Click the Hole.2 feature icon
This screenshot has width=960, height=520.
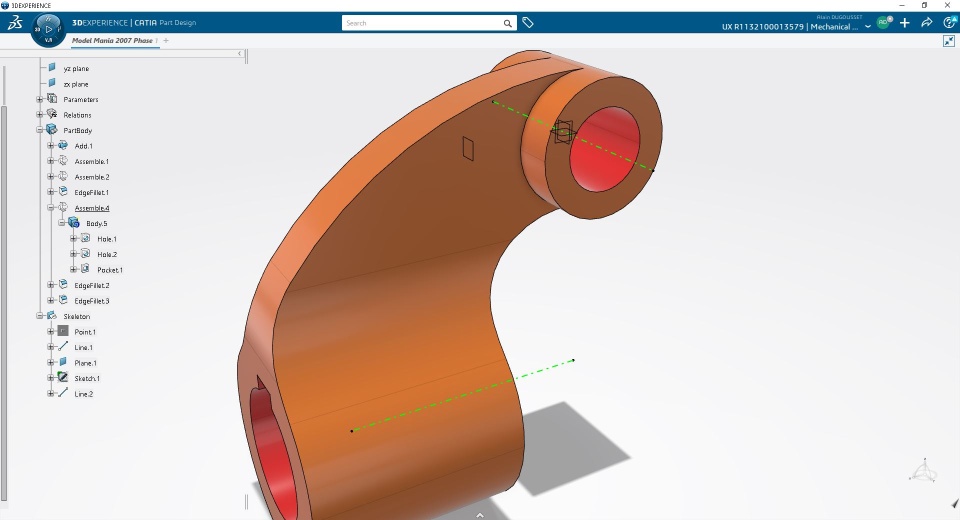click(86, 254)
